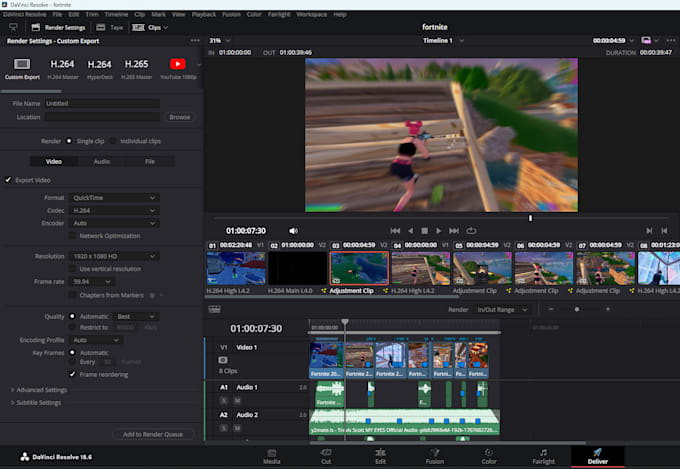The height and width of the screenshot is (469, 680).
Task: Select the Custom Export preset icon
Action: click(22, 64)
